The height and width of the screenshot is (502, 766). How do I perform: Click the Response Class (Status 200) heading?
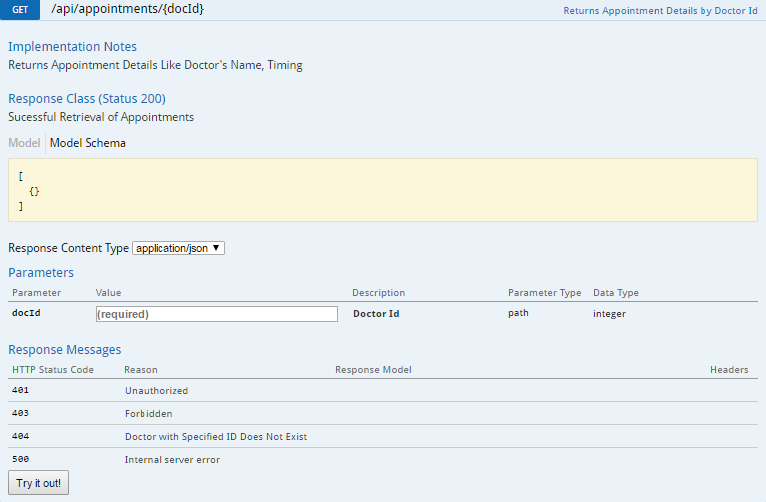click(x=87, y=98)
